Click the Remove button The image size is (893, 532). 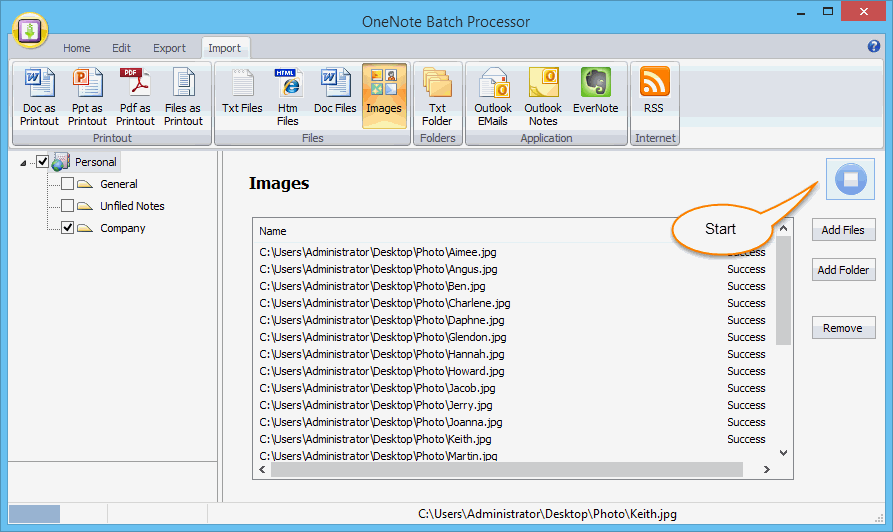click(x=843, y=328)
